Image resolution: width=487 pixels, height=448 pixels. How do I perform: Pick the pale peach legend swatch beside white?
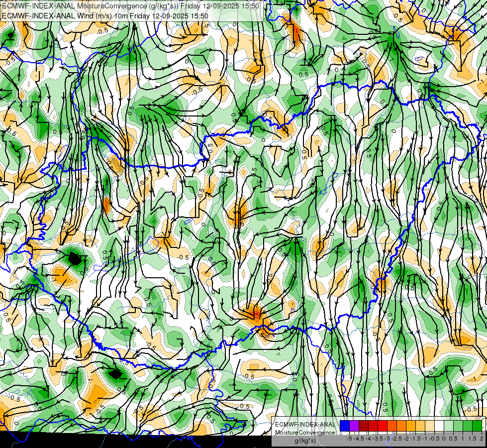[x=430, y=426]
